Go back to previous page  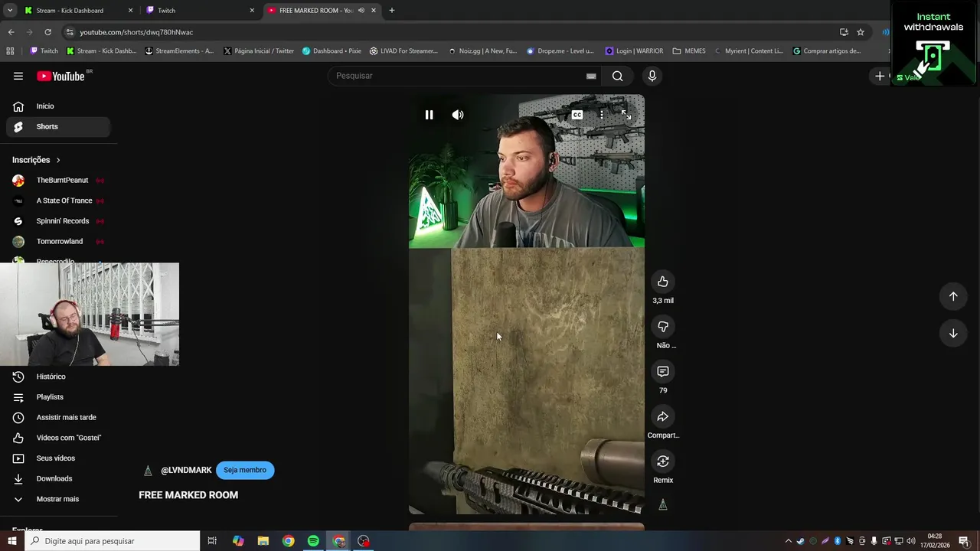(x=11, y=32)
